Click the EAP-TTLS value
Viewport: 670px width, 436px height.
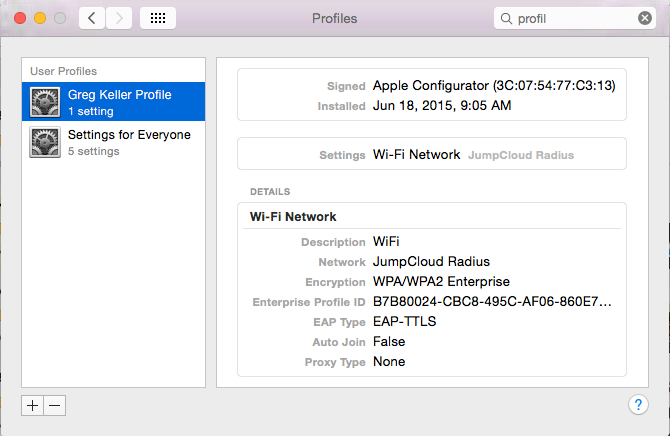405,321
